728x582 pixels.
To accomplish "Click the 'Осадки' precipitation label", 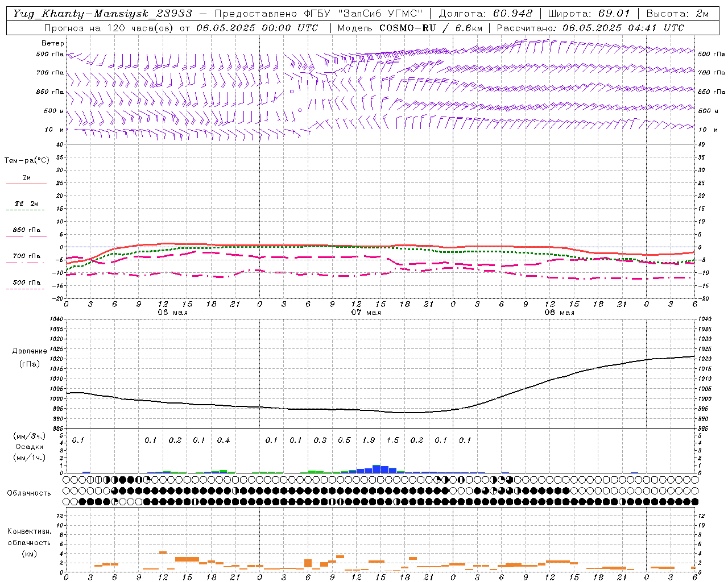I will click(x=30, y=447).
